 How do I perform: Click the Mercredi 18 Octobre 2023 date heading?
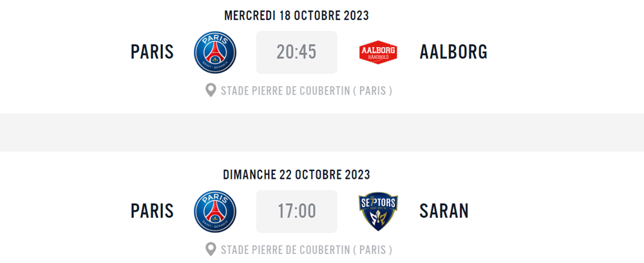click(296, 15)
